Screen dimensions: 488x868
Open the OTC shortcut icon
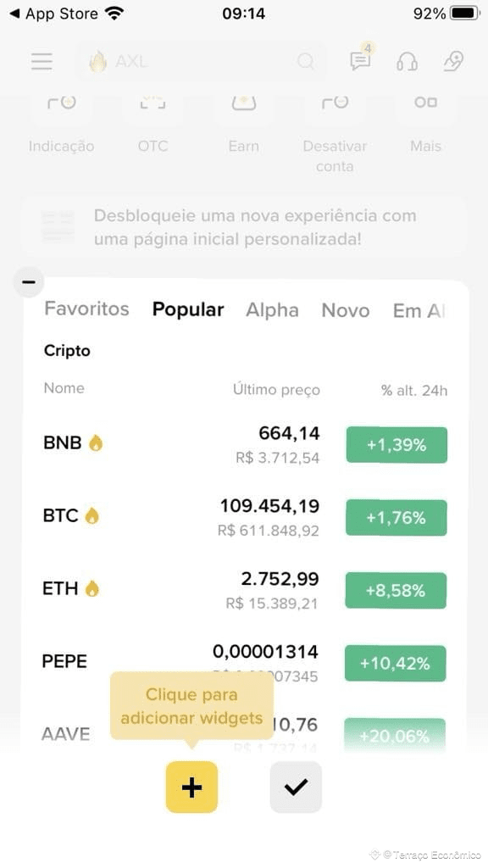[152, 103]
